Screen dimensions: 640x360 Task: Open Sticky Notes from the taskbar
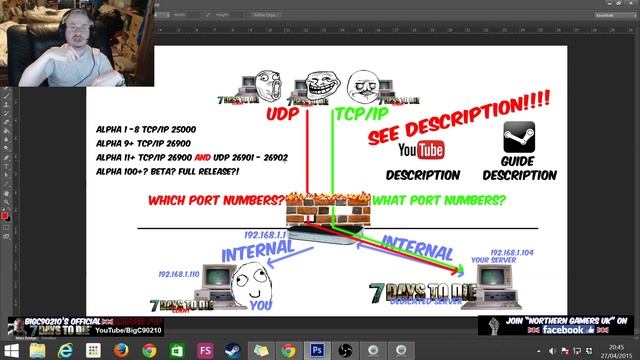pyautogui.click(x=261, y=351)
